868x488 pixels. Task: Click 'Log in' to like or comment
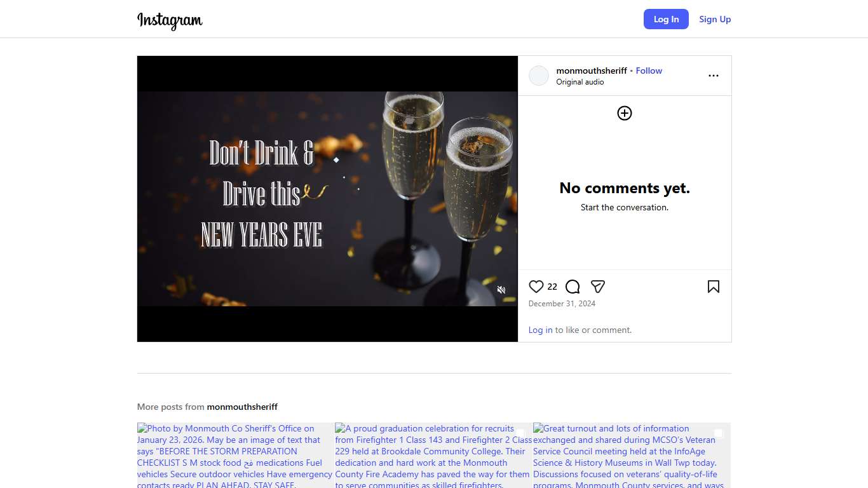[540, 330]
